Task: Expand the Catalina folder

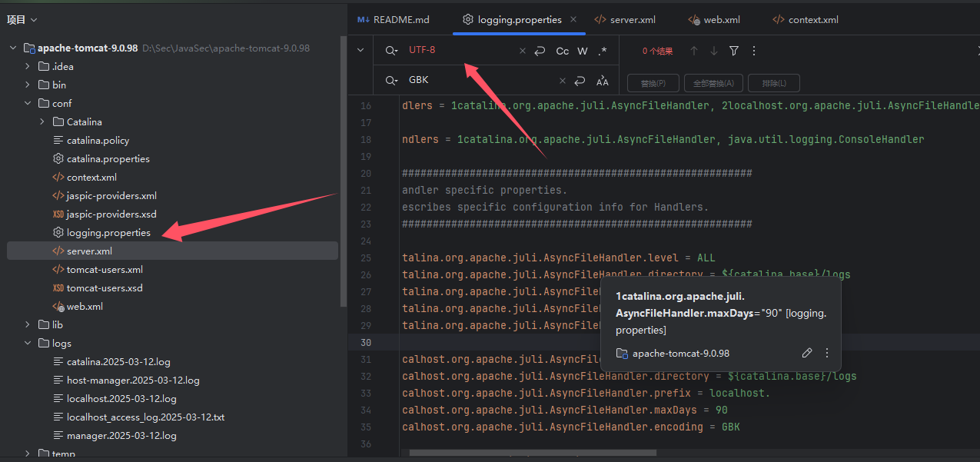Action: (42, 121)
